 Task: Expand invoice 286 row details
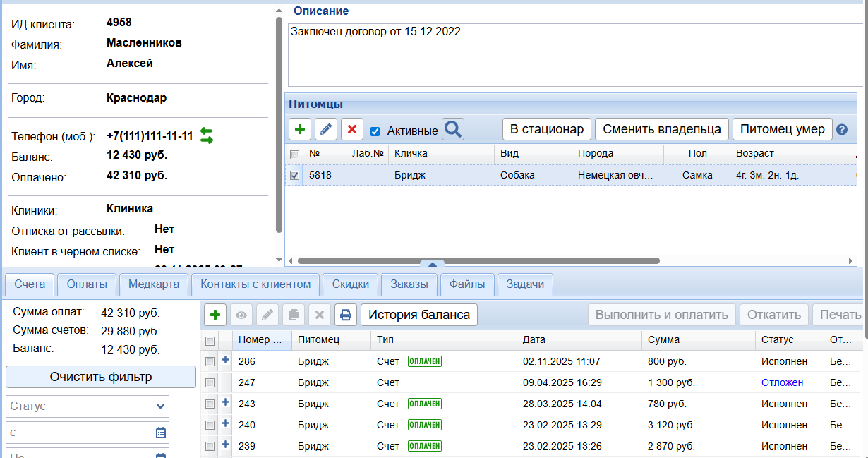226,361
